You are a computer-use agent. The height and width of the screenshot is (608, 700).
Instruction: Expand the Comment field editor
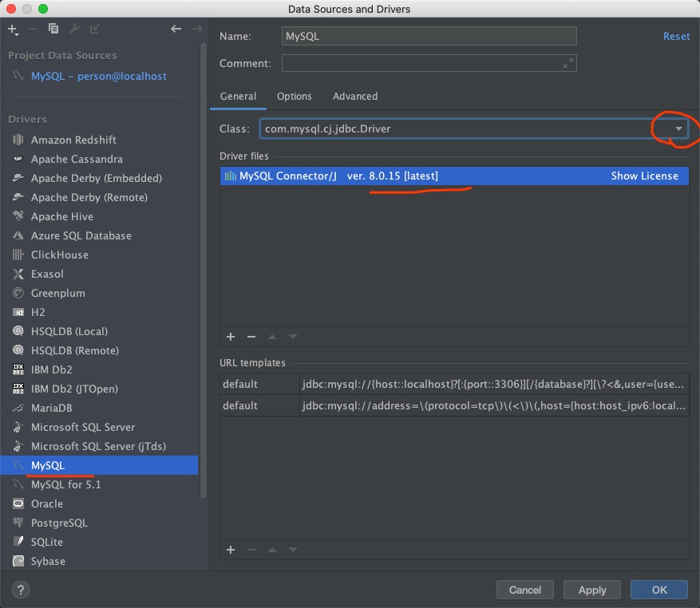pos(568,63)
